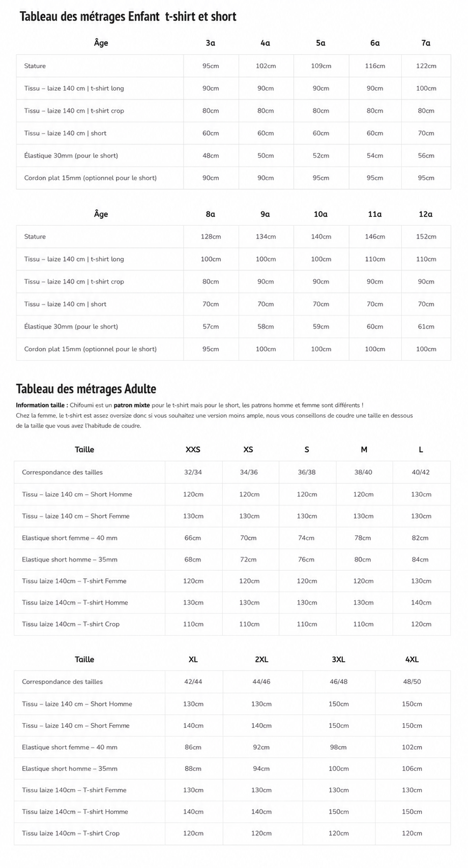Screen dimensions: 468x868
Task: Click the 'Tableau des métrages Adulte' heading
Action: click(86, 389)
